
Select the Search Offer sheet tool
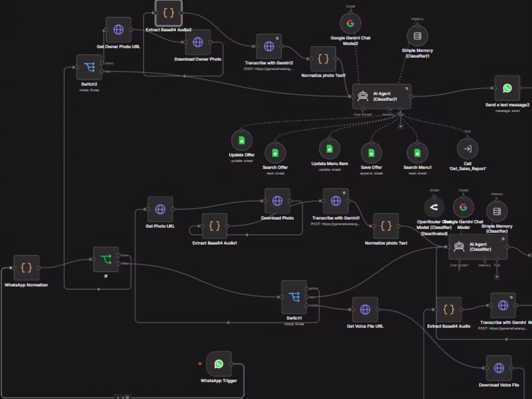point(275,153)
